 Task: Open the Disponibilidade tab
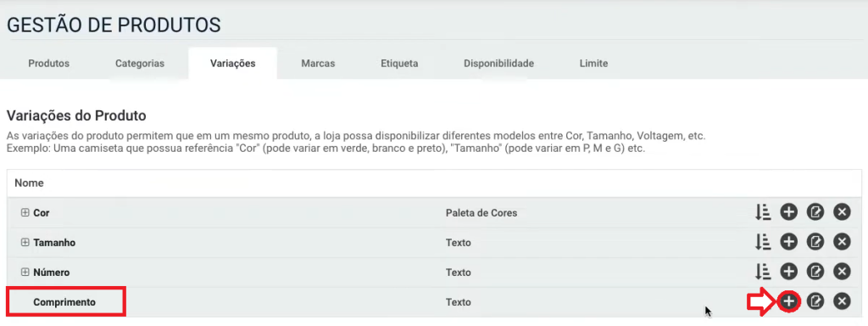[x=498, y=63]
